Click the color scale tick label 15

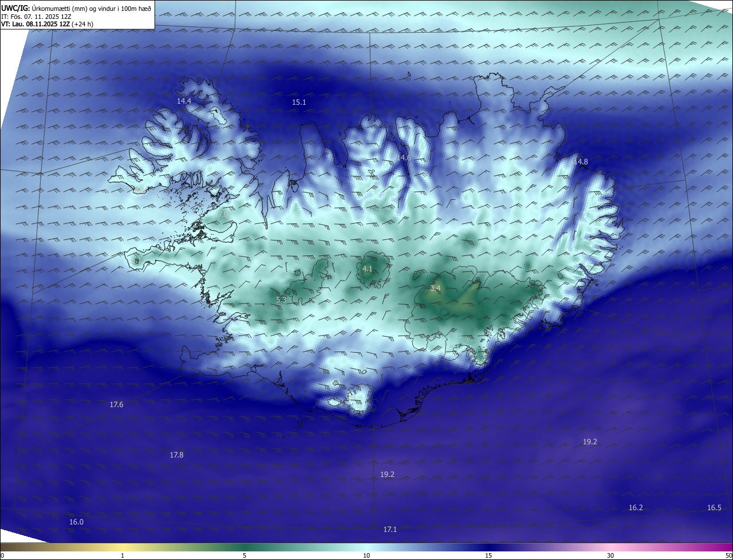click(x=488, y=556)
